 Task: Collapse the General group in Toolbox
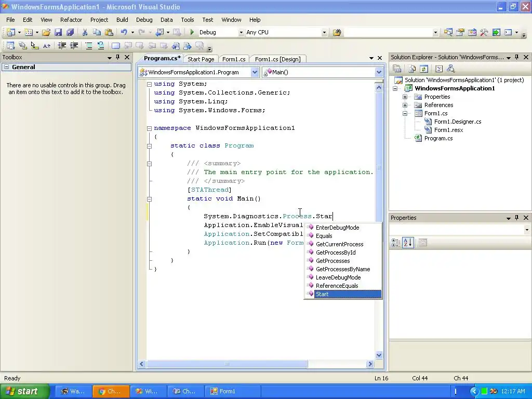(6, 67)
